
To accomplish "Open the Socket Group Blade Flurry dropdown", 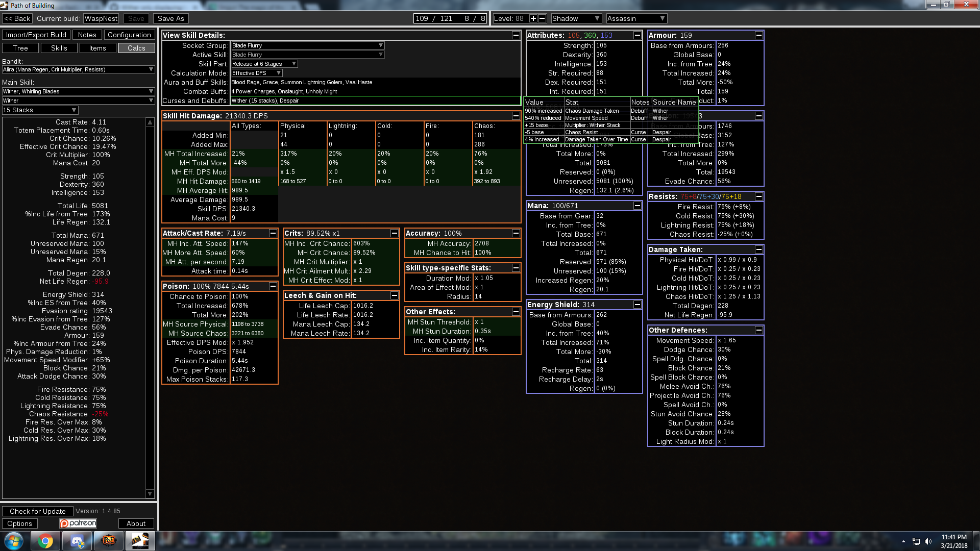I will [x=307, y=45].
